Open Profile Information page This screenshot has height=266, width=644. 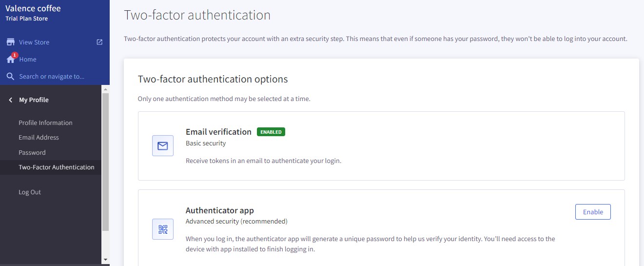[x=45, y=123]
